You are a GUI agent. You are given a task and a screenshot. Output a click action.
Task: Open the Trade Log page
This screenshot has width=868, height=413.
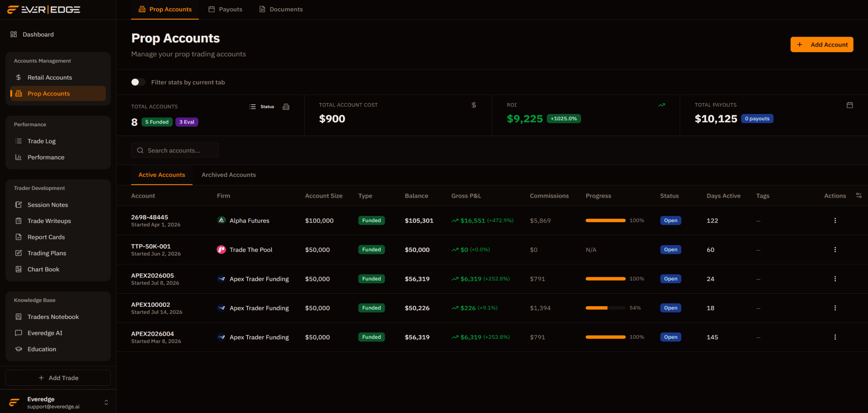click(x=58, y=141)
